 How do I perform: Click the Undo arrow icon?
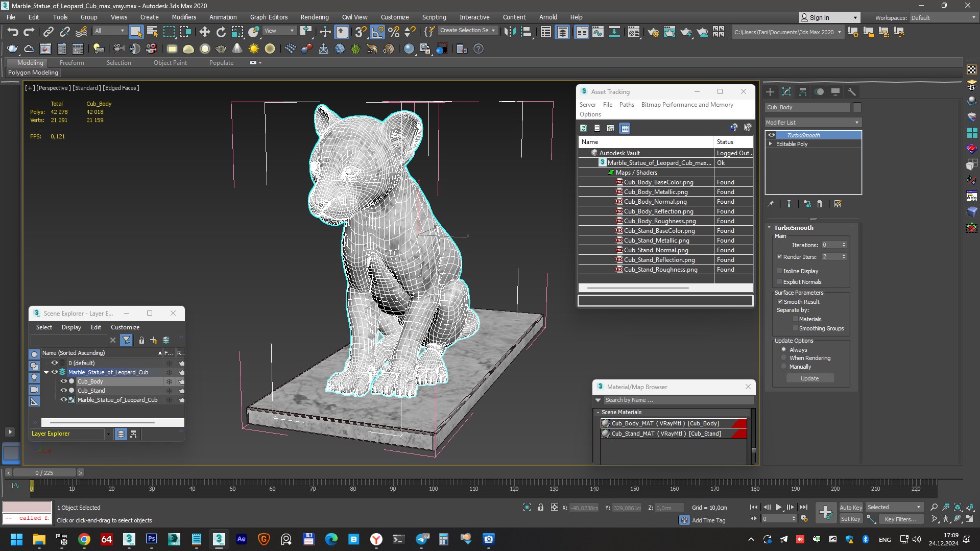(13, 32)
